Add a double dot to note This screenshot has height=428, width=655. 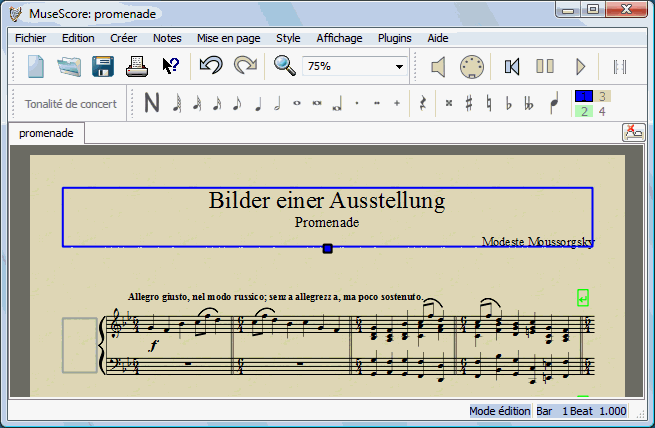[377, 103]
